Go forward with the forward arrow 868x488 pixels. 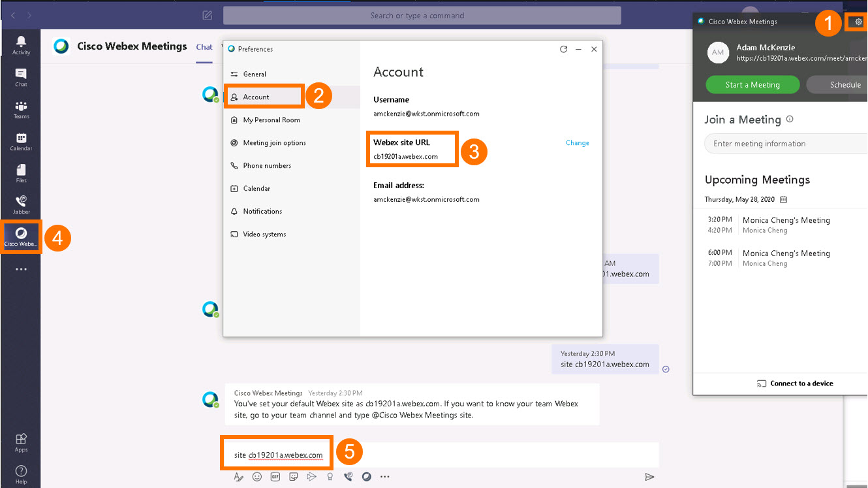click(29, 15)
